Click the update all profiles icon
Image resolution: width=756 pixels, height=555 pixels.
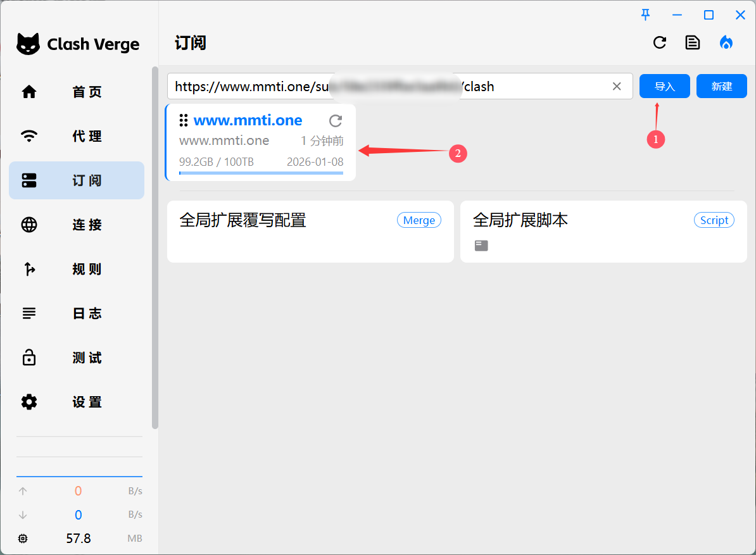tap(660, 42)
